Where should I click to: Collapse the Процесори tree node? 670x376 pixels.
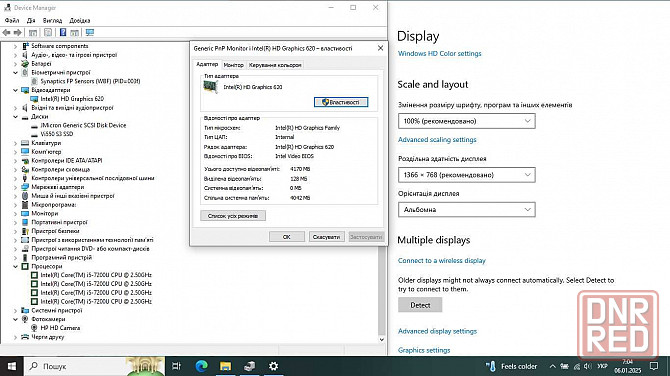[15, 267]
